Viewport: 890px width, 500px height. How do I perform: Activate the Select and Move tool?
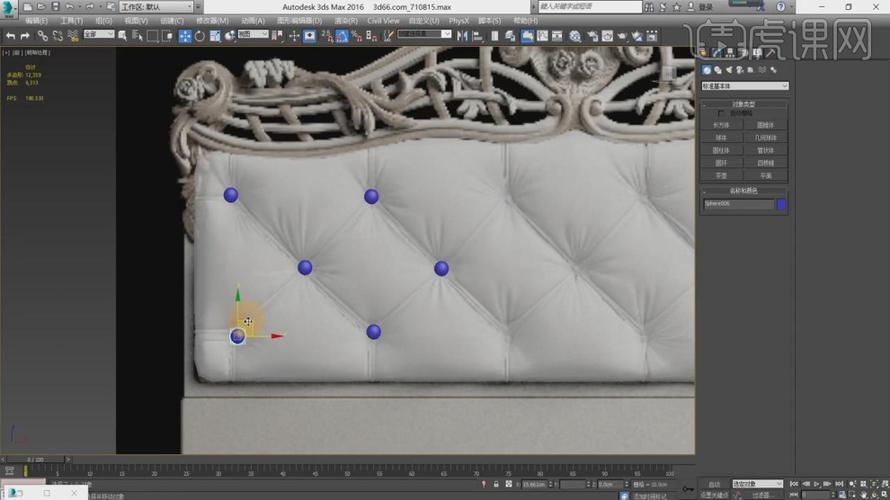(x=185, y=36)
